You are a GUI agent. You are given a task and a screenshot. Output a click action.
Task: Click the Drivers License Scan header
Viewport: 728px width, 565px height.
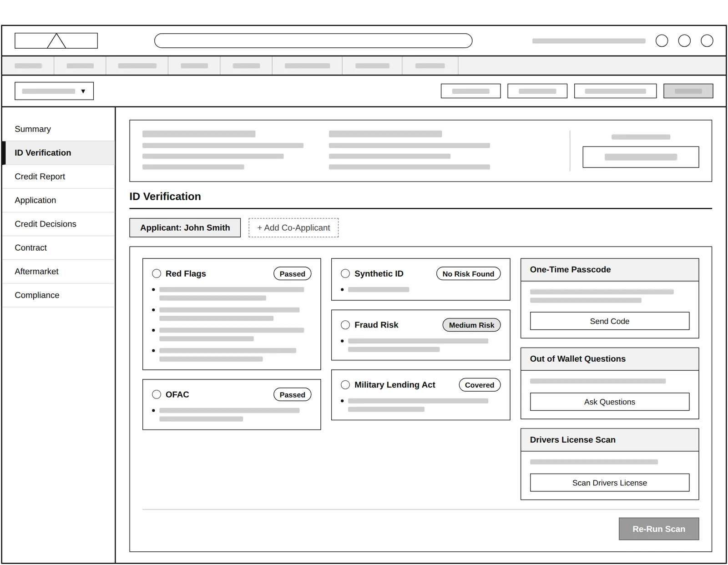point(610,440)
